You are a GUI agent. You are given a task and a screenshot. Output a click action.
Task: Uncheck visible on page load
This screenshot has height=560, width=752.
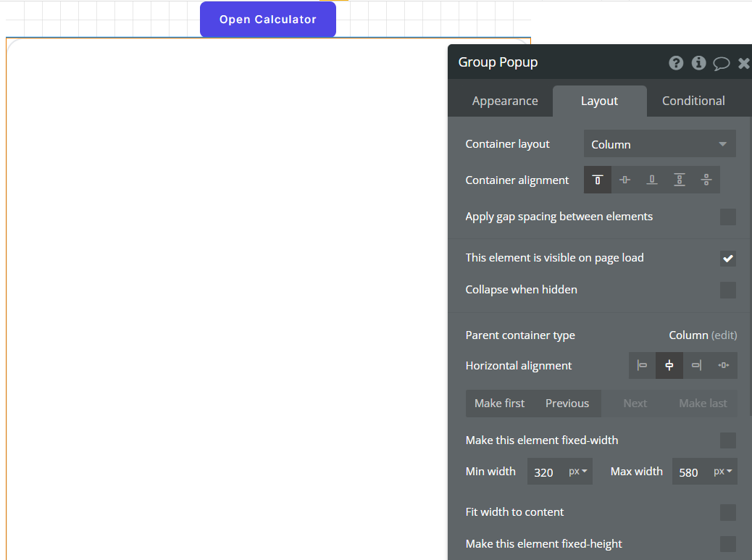[x=727, y=259]
